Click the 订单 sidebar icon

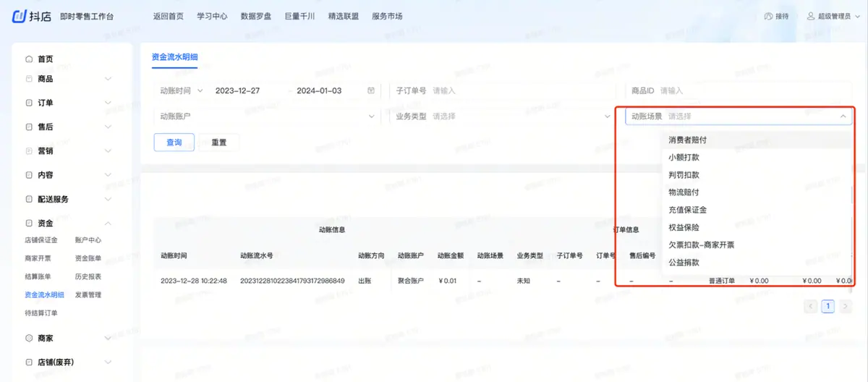[29, 103]
